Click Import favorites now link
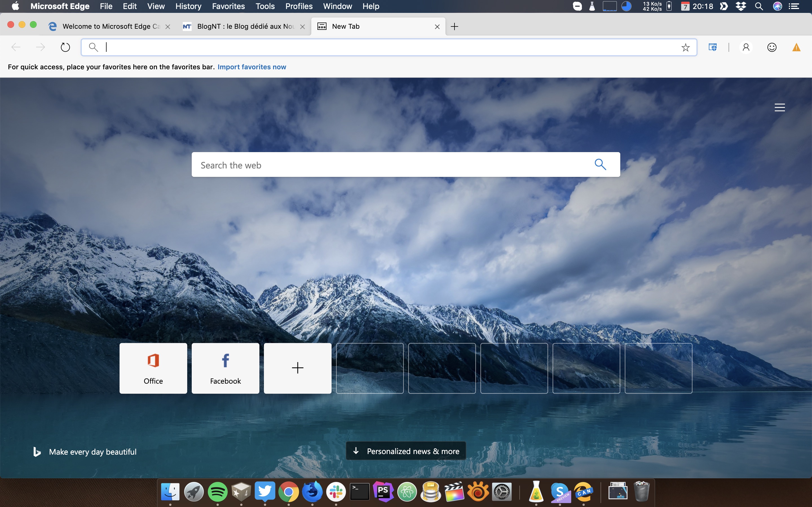The image size is (812, 507). point(252,67)
